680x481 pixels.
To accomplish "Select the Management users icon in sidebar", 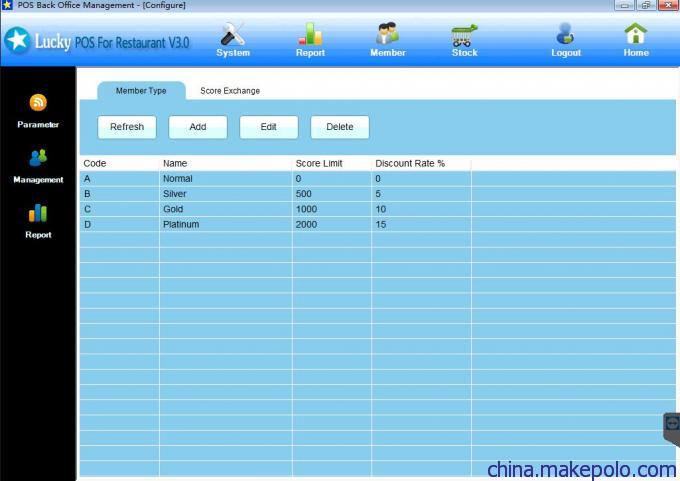I will pyautogui.click(x=38, y=158).
